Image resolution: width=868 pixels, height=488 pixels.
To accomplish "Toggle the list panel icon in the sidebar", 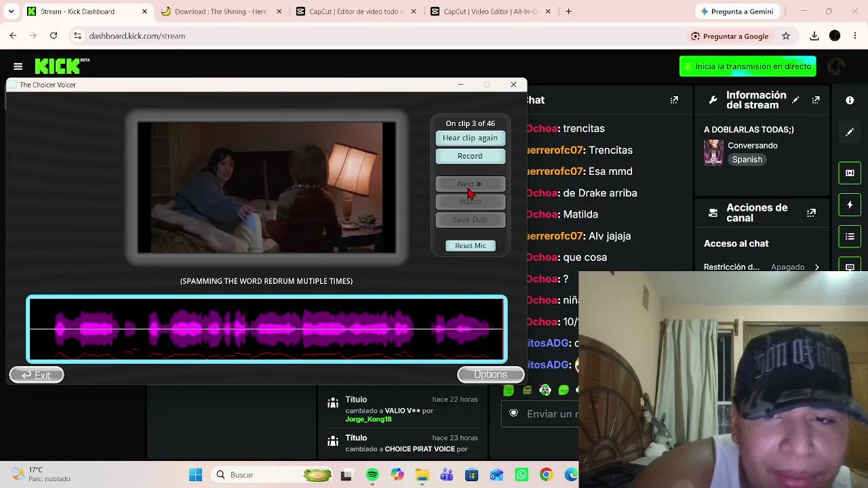I will click(850, 237).
